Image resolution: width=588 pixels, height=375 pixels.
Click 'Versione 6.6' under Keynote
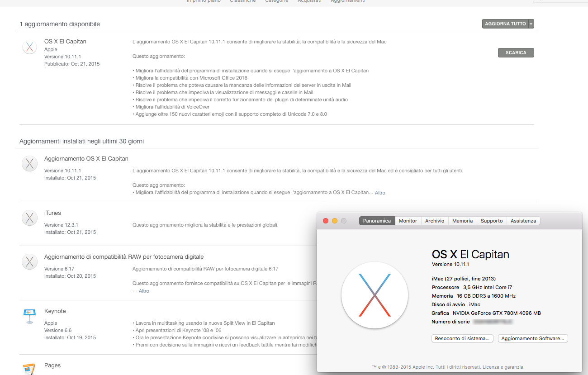click(58, 330)
